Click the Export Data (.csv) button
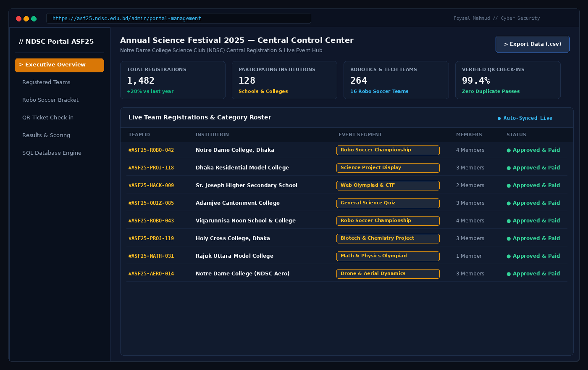 [533, 44]
